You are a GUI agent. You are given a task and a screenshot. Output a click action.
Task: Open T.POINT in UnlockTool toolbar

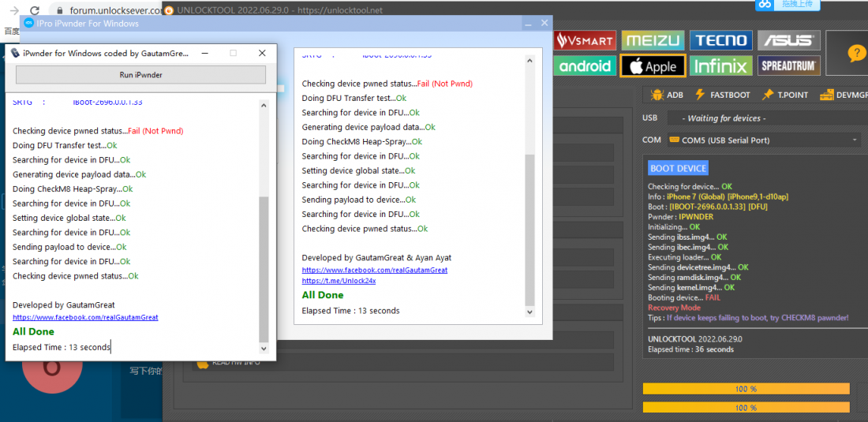pos(785,95)
